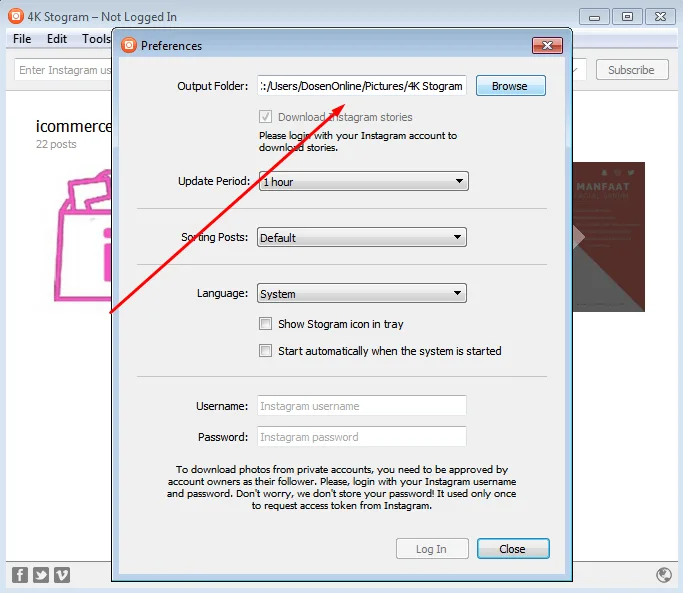Focus the Instagram password field

[362, 437]
